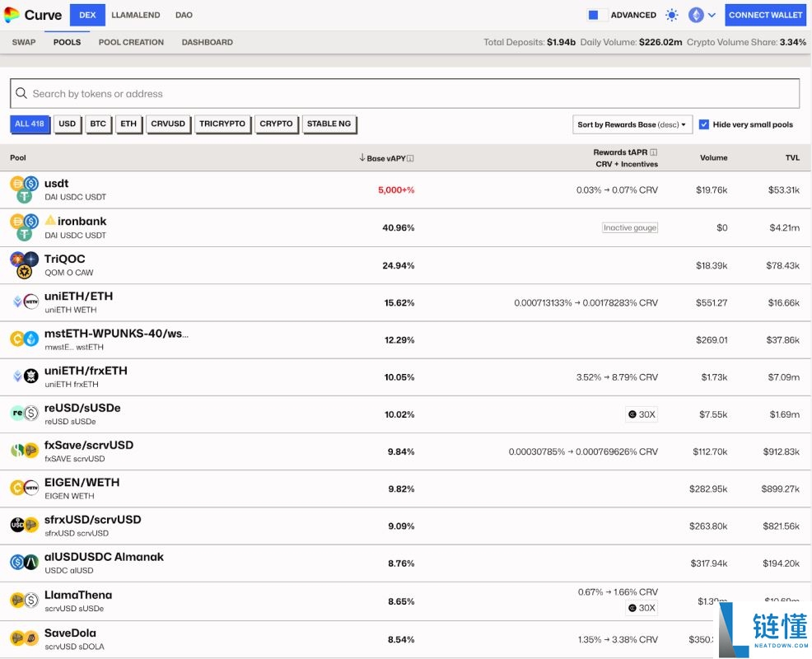
Task: Click the 5,000+% vAPY value
Action: point(396,190)
